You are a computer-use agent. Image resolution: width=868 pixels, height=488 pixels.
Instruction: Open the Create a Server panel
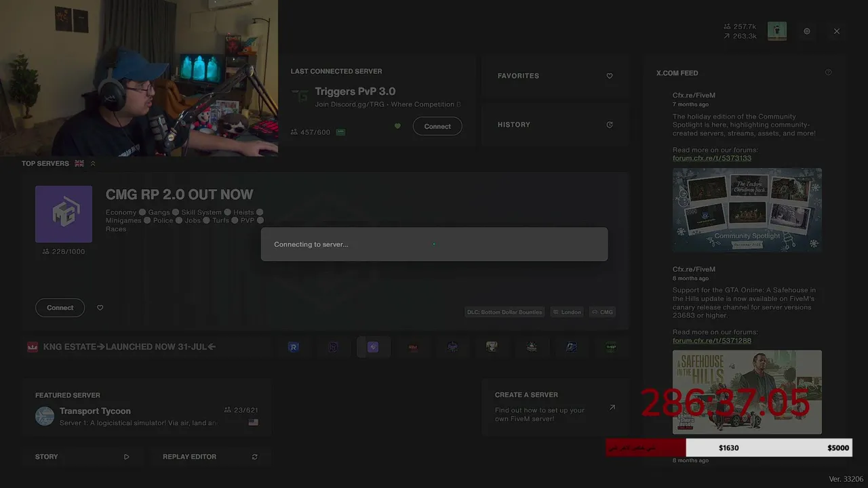[x=555, y=407]
